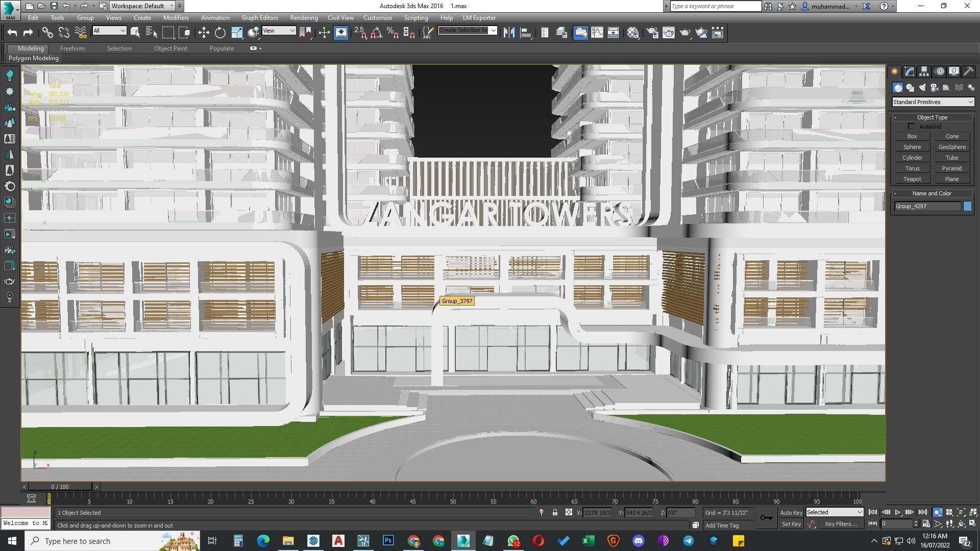Toggle Auto Key animation mode
This screenshot has width=980, height=551.
pyautogui.click(x=791, y=513)
